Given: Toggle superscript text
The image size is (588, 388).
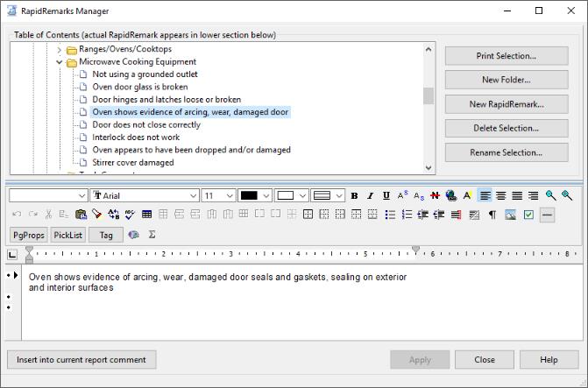Looking at the screenshot, I should click(x=402, y=195).
